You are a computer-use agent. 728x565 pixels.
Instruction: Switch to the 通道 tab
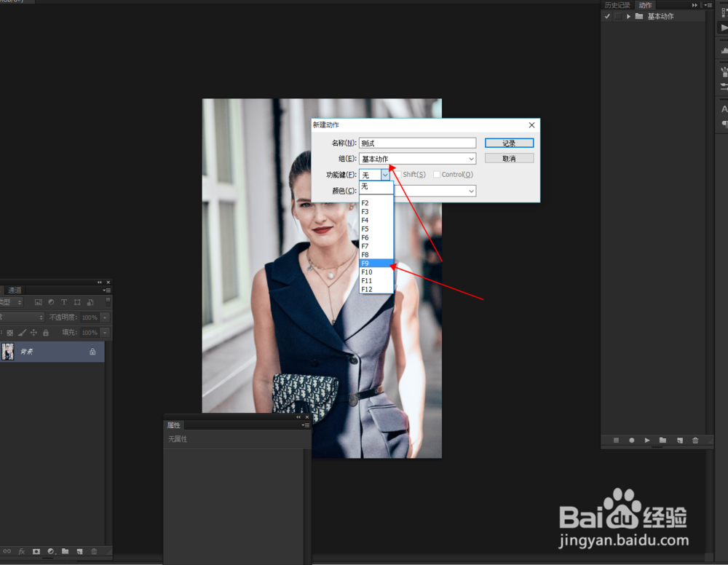(15, 291)
